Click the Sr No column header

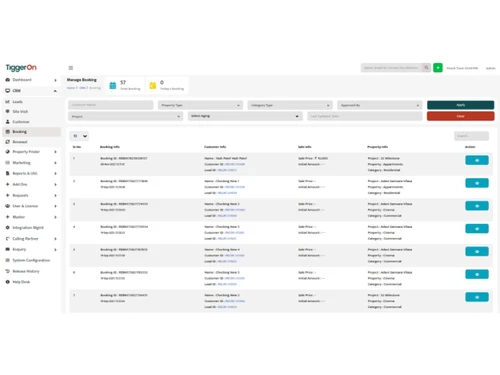77,147
